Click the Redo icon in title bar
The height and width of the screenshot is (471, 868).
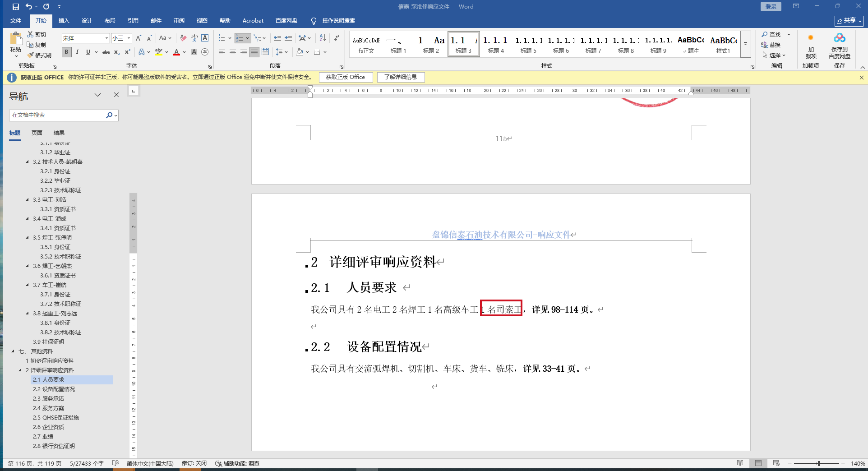click(x=46, y=7)
